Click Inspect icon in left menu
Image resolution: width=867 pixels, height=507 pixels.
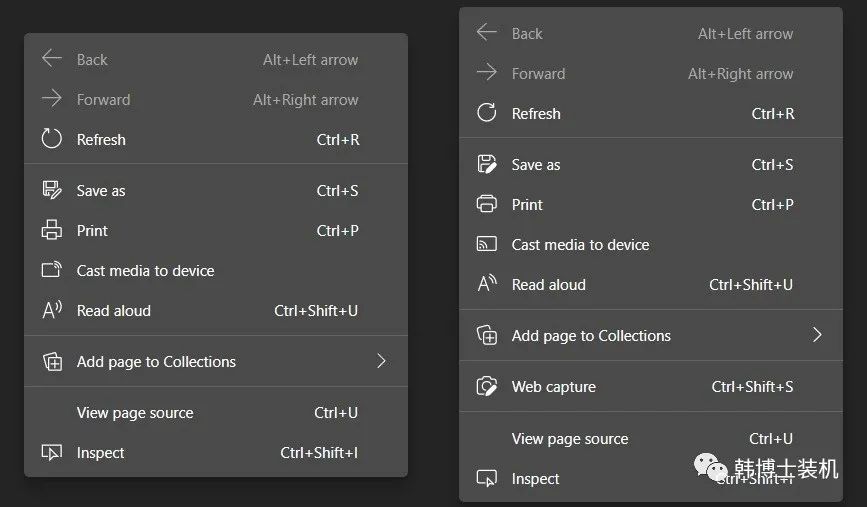(52, 452)
